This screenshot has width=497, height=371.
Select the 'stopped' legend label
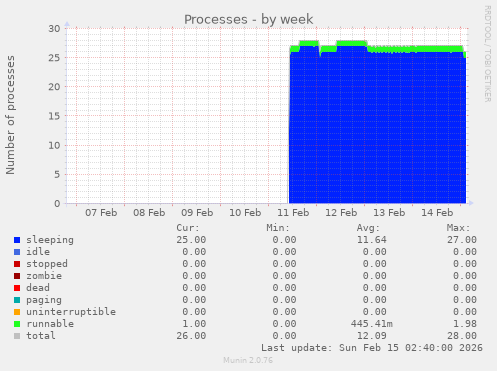point(47,264)
